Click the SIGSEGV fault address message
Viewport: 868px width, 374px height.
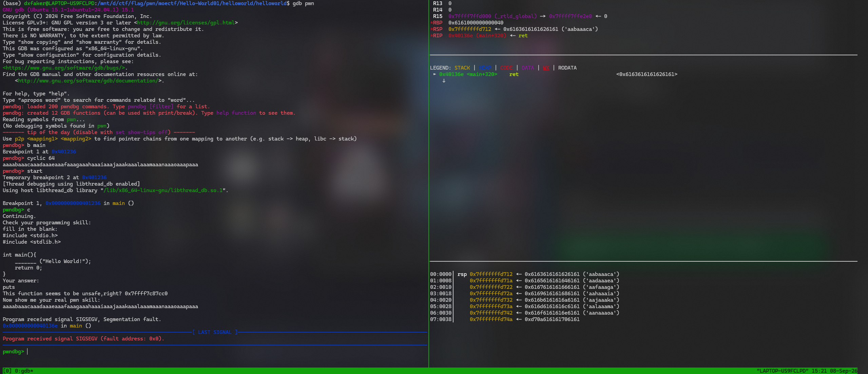pyautogui.click(x=83, y=339)
